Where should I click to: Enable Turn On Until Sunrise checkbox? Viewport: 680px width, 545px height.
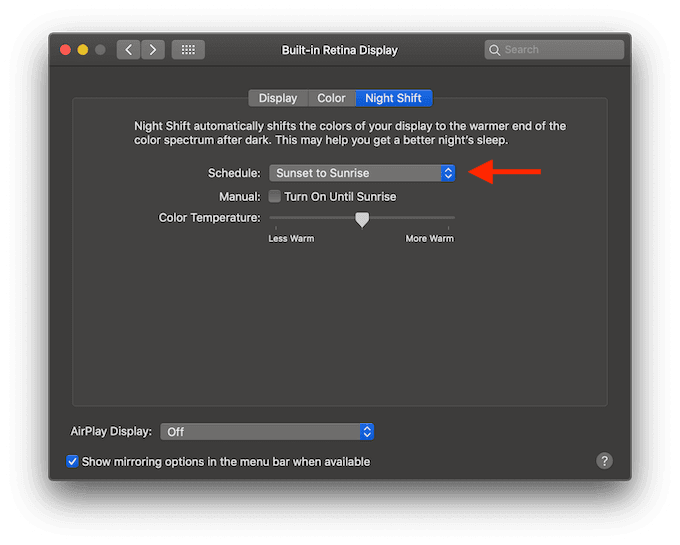coord(275,196)
